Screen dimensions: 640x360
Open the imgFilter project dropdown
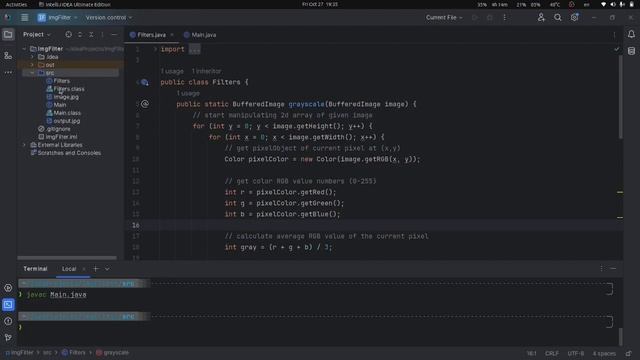click(58, 18)
